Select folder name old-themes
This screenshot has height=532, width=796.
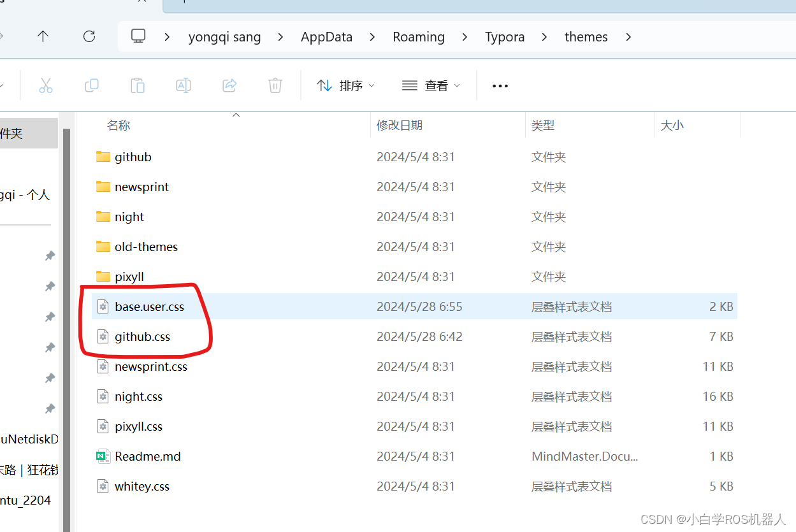[x=146, y=247]
